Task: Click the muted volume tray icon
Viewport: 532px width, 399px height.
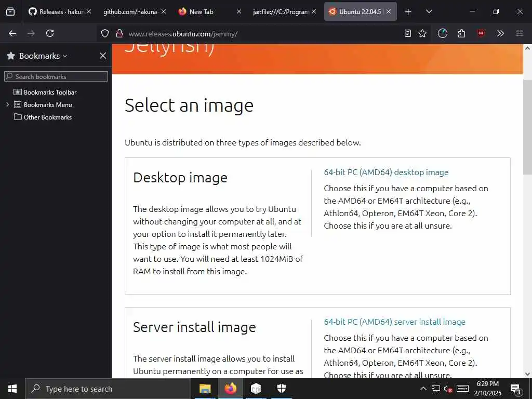Action: click(x=448, y=389)
